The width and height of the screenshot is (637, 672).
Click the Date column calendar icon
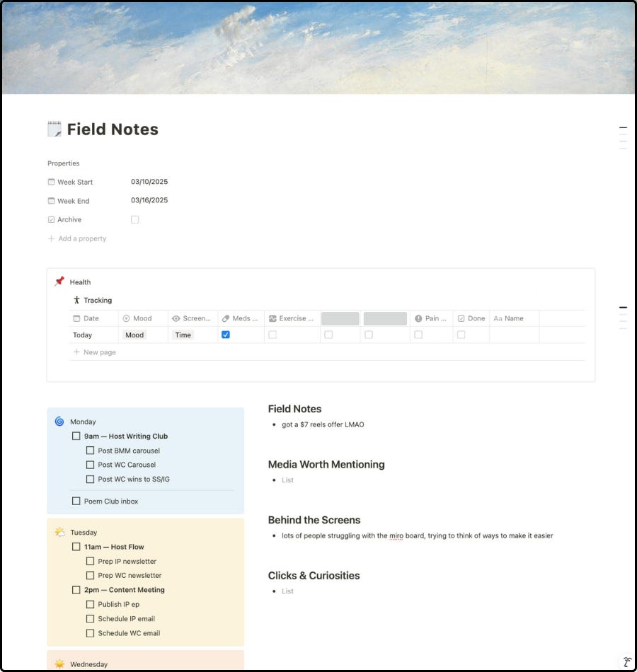(x=76, y=318)
